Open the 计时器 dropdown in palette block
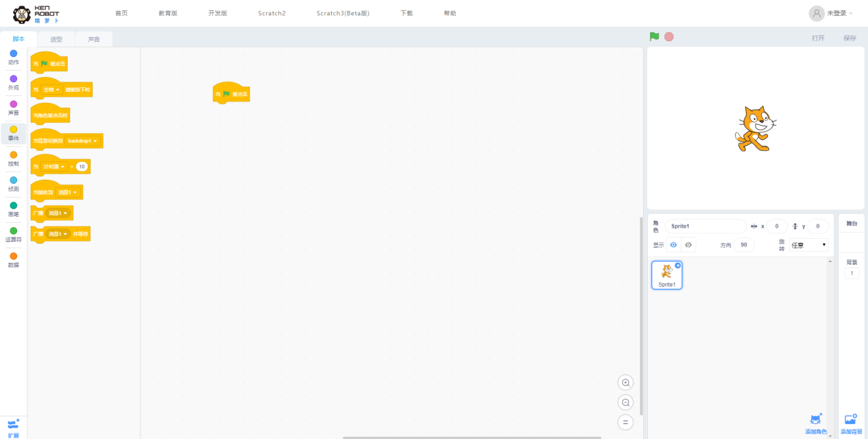 [x=53, y=167]
